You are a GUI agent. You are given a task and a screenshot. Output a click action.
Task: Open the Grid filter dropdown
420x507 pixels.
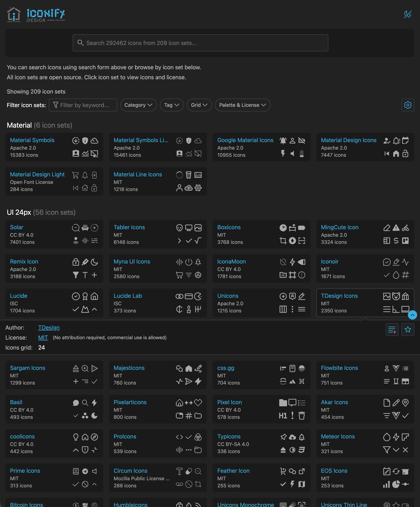[199, 105]
